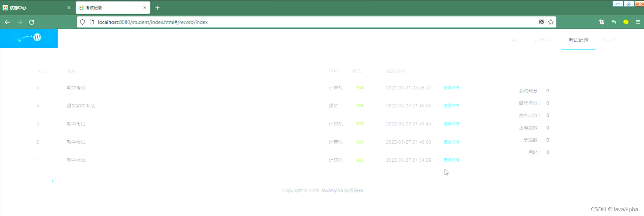Close the 考试记录 browser tab
Screen dimensions: 644x216
144,7
